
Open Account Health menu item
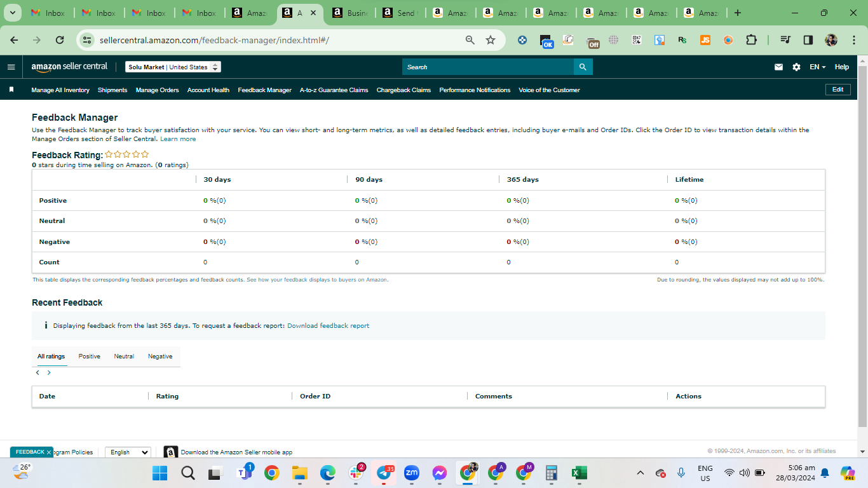click(208, 90)
